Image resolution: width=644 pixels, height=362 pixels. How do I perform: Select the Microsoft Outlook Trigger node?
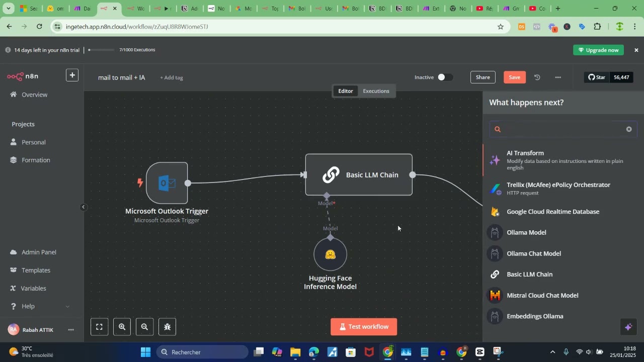point(167,183)
